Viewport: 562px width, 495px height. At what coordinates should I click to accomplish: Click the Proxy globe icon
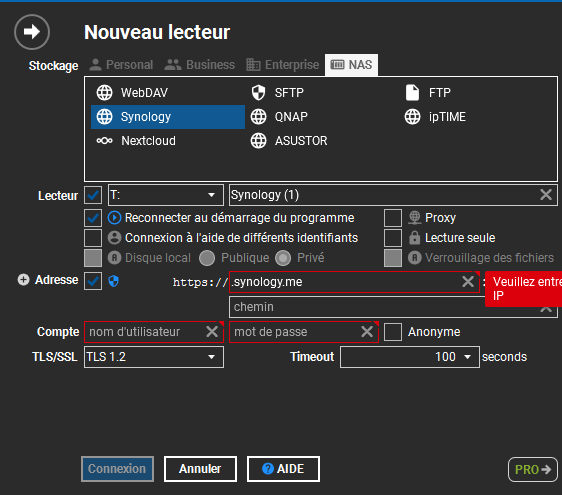[x=414, y=218]
